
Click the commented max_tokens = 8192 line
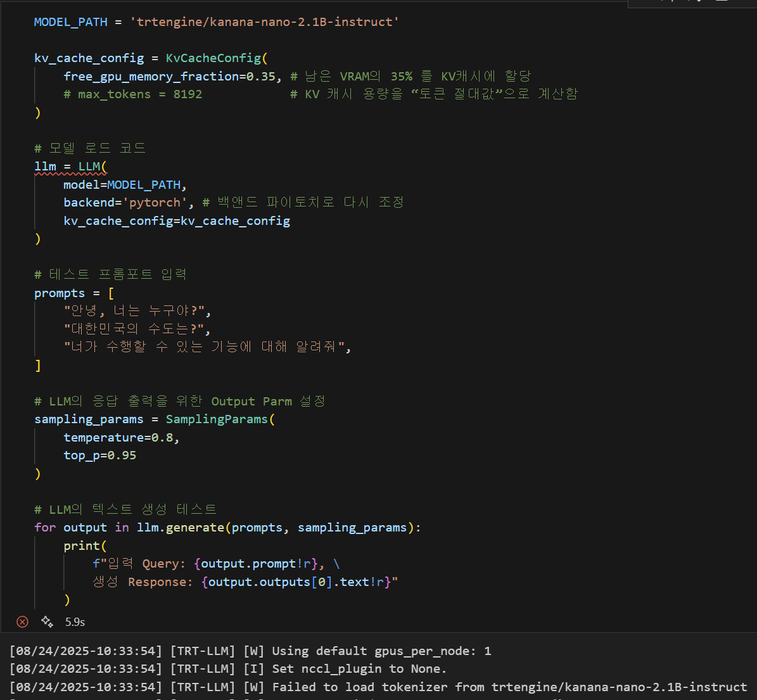(133, 94)
